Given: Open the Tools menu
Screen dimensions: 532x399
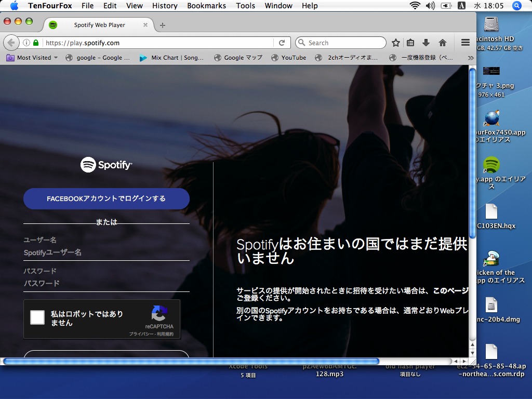Looking at the screenshot, I should point(246,6).
